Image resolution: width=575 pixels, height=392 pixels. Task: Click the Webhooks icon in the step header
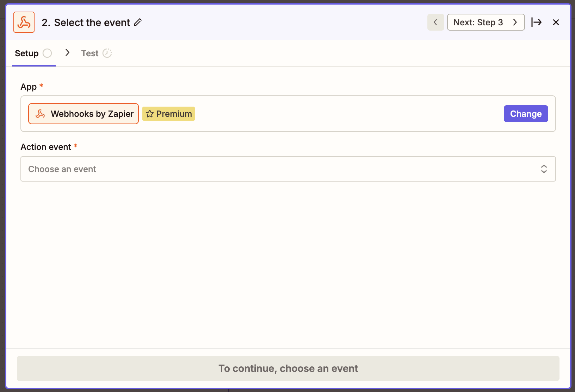point(24,22)
